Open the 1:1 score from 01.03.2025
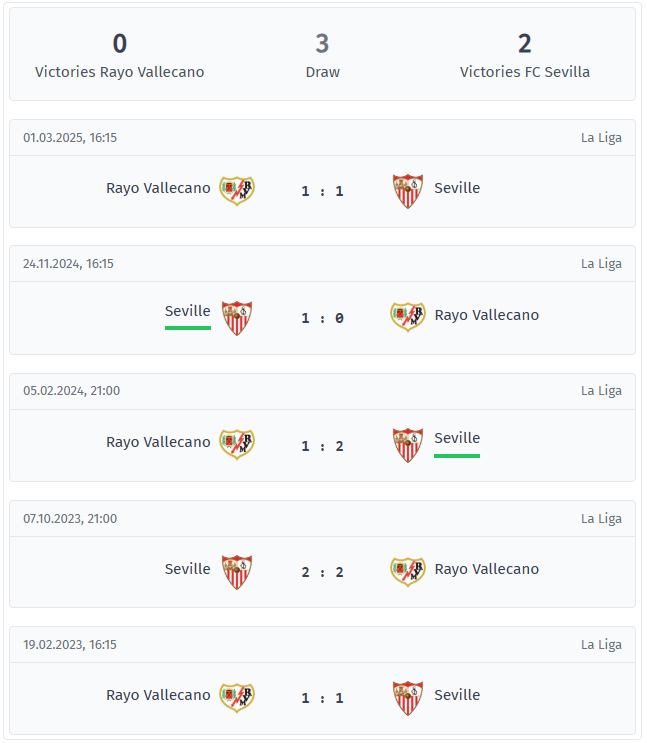 point(322,191)
